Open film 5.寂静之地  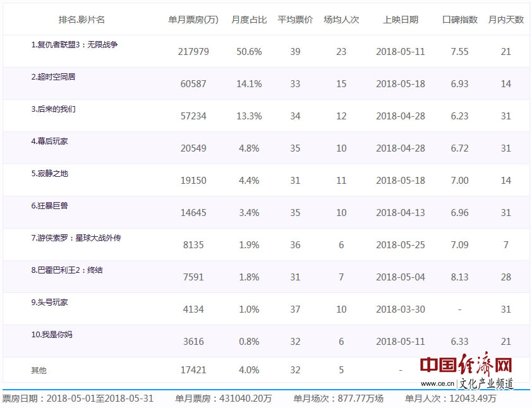coord(49,173)
